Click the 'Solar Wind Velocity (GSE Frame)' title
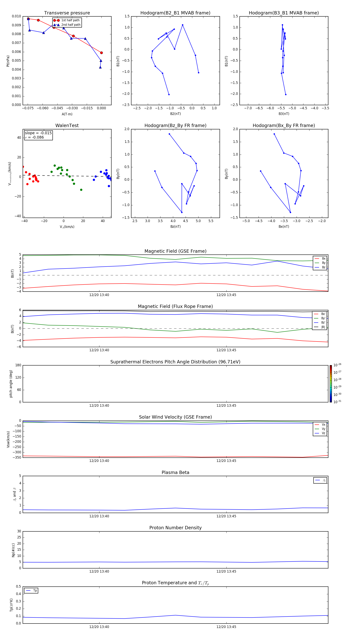The image size is (351, 644). click(175, 417)
